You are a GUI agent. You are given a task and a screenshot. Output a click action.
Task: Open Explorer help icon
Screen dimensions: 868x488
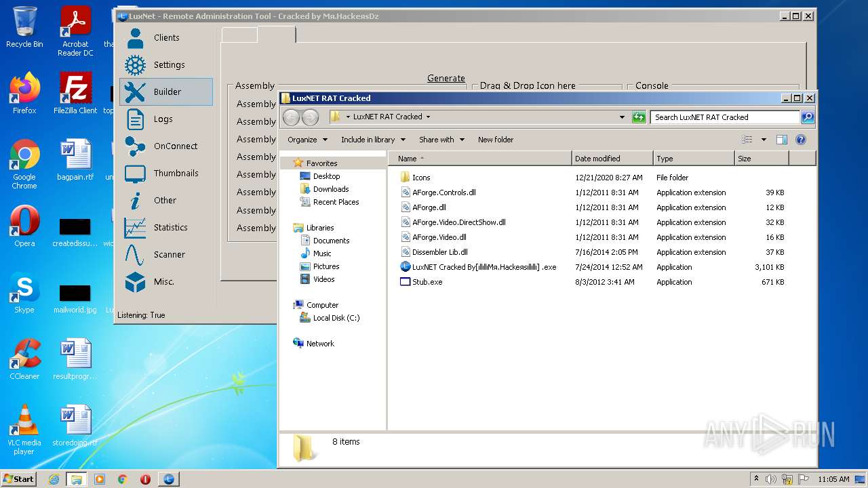tap(800, 140)
